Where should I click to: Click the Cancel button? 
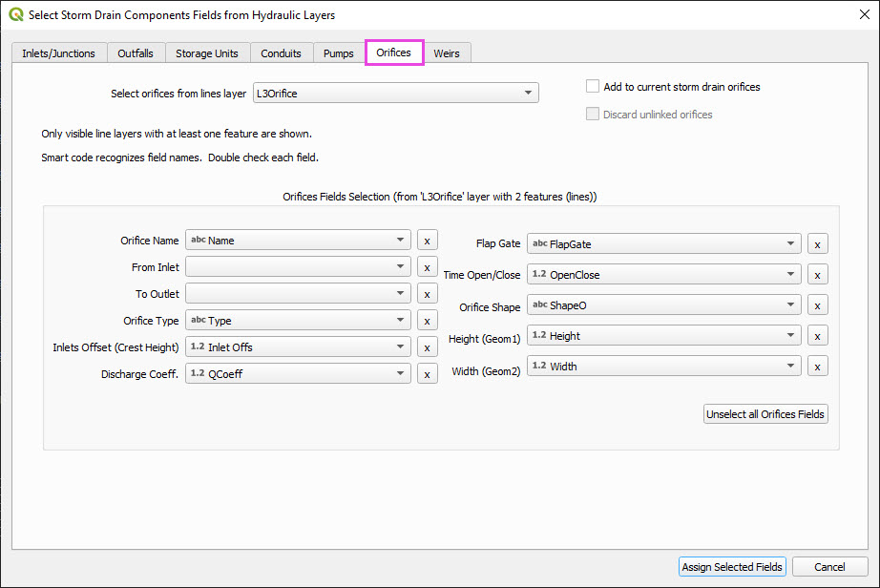click(829, 567)
